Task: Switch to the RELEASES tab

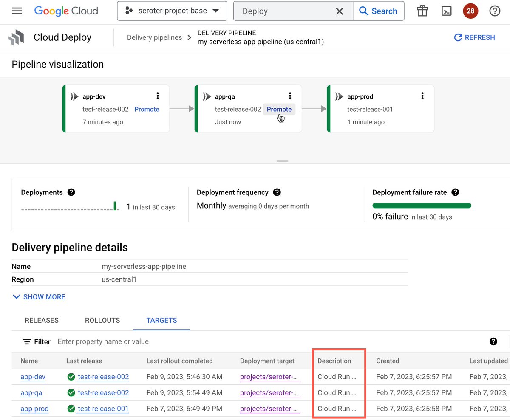Action: pos(41,320)
